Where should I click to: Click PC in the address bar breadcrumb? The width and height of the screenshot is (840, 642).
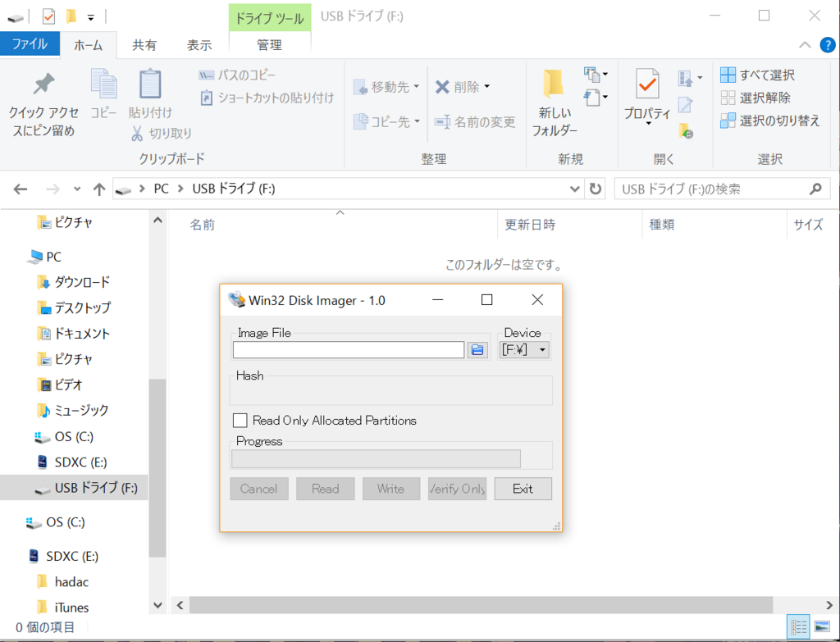pyautogui.click(x=162, y=189)
